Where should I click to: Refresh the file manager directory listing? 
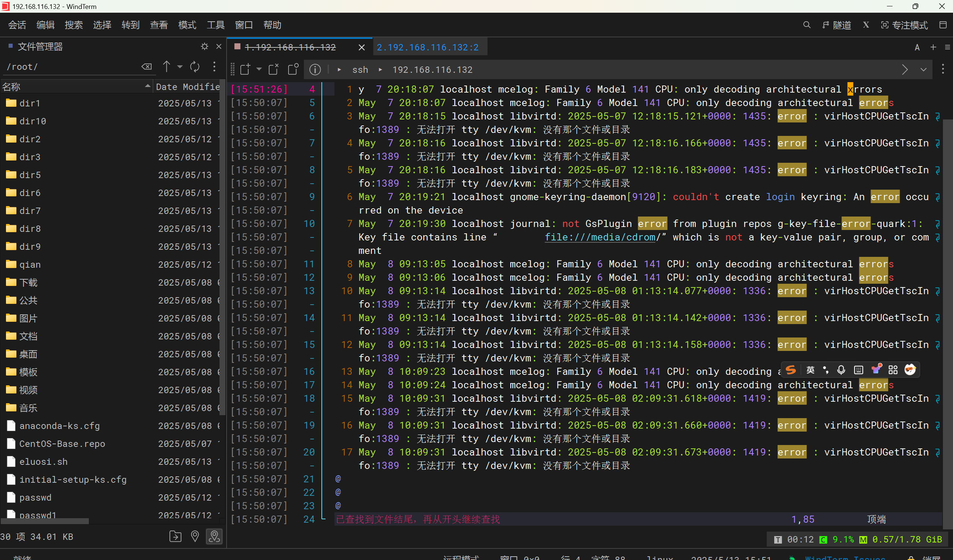coord(195,67)
